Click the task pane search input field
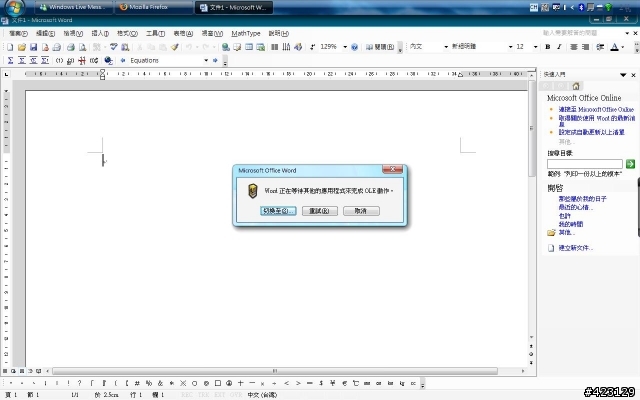640x400 pixels. 584,164
